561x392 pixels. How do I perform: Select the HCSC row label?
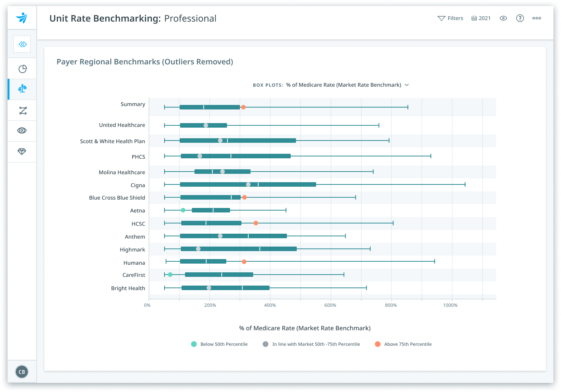[138, 224]
